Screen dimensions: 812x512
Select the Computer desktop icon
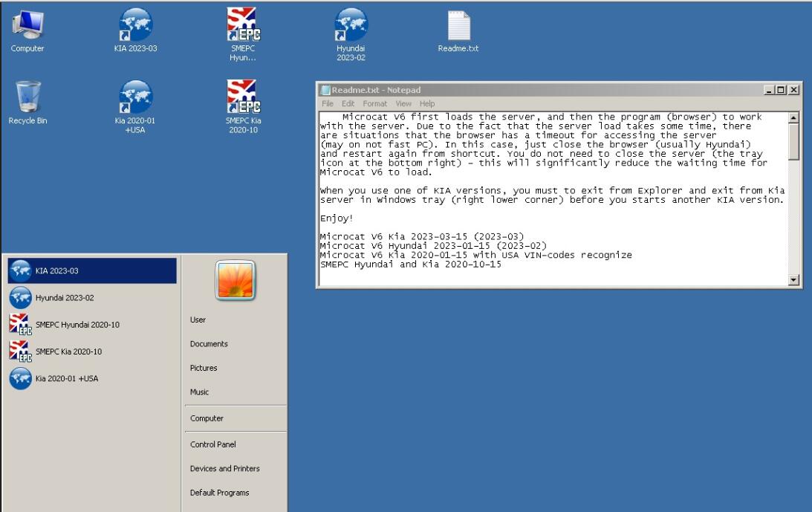(x=27, y=31)
